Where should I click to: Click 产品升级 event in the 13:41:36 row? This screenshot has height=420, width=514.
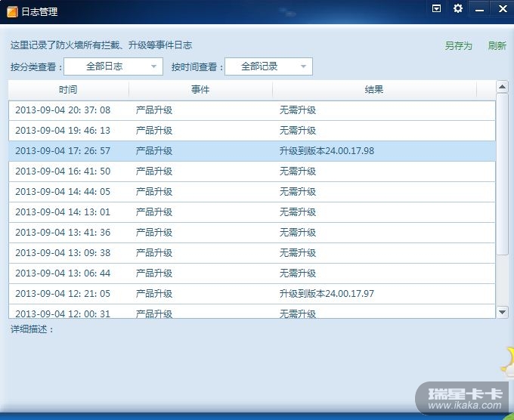[154, 233]
